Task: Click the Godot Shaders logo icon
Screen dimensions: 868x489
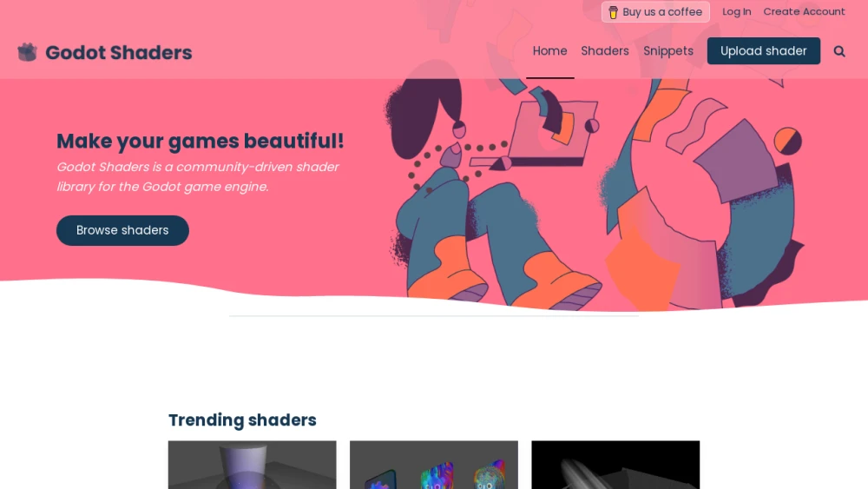Action: click(x=27, y=52)
